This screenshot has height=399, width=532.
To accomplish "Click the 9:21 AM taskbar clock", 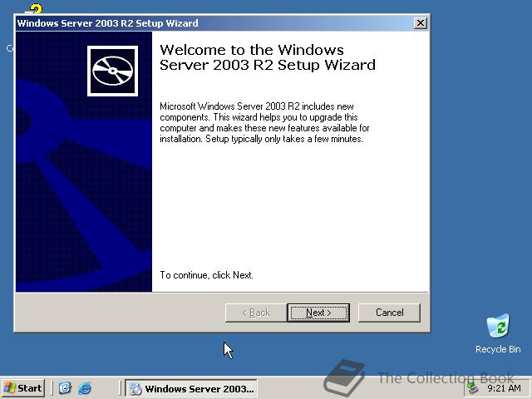I will click(504, 388).
